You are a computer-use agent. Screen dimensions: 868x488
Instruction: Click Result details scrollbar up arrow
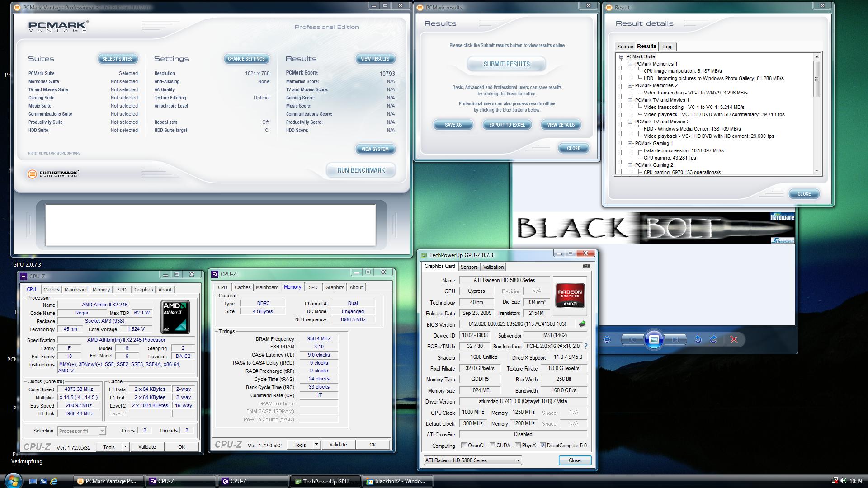click(x=816, y=56)
